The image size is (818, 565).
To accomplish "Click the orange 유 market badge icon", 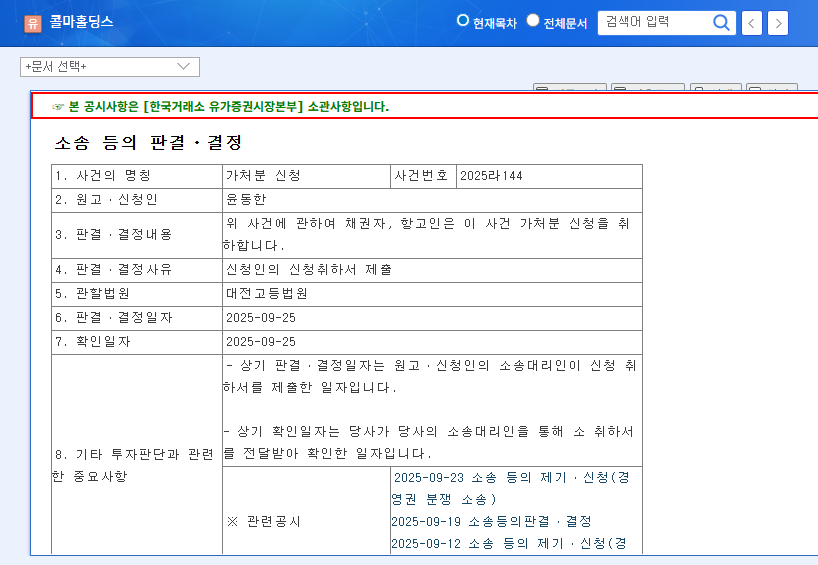I will (33, 23).
